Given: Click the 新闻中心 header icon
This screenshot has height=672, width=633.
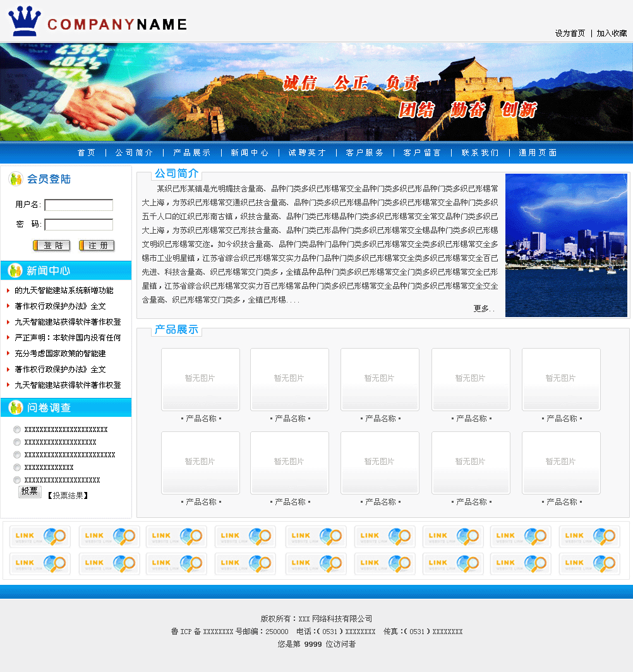Looking at the screenshot, I should tap(15, 271).
